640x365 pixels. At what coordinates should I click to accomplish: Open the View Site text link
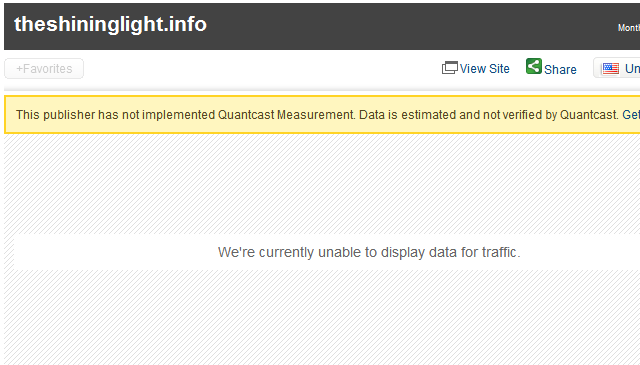click(x=484, y=69)
